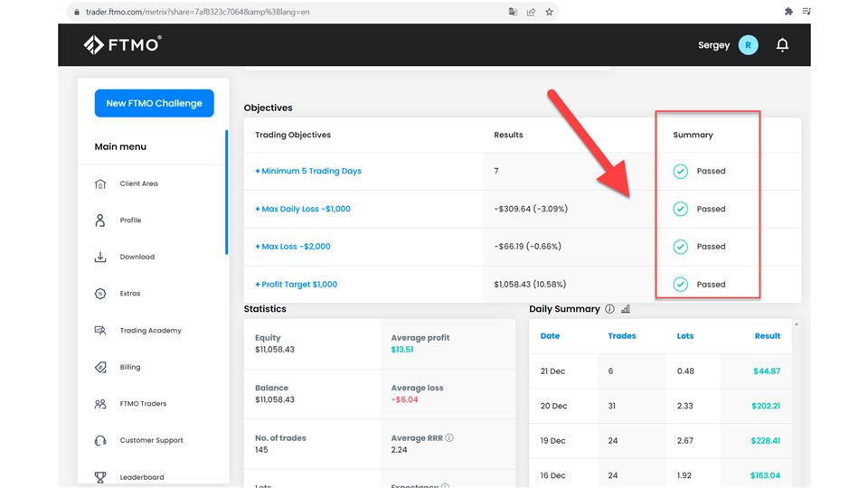Open Client Area menu item
Viewport: 868px width, 488px height.
tap(138, 183)
